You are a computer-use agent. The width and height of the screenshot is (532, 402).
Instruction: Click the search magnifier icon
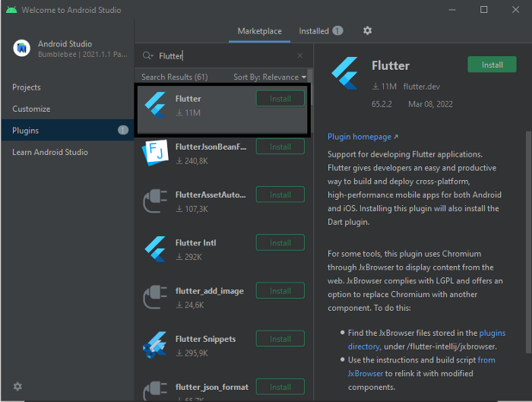point(147,55)
